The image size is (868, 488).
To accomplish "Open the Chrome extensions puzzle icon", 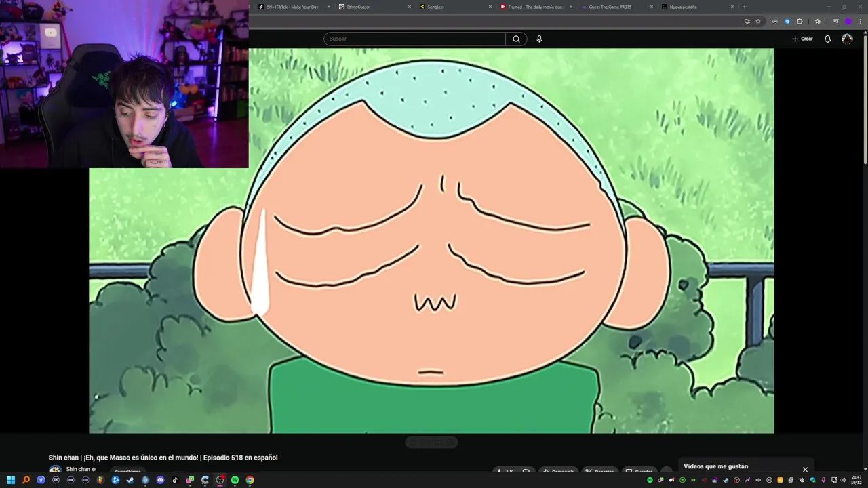I will (x=800, y=21).
